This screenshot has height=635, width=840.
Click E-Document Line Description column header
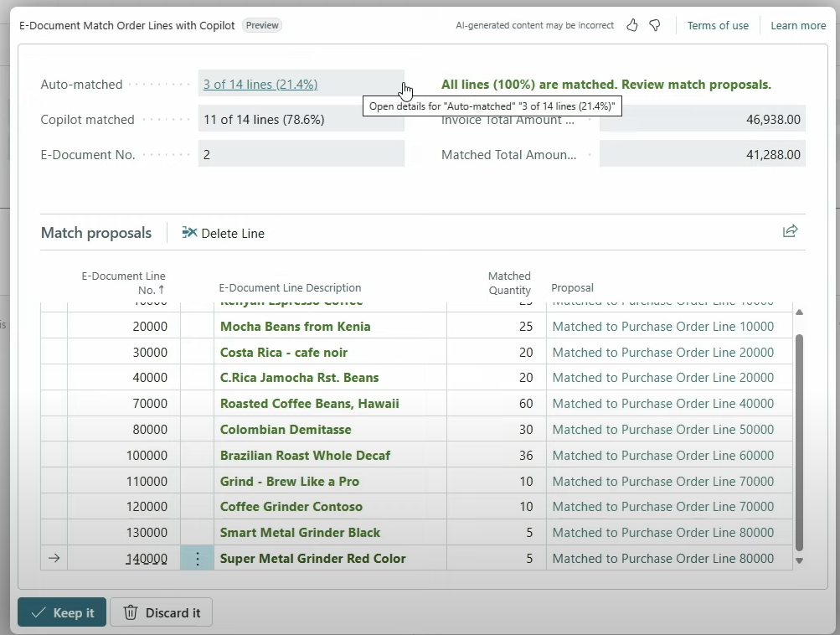290,287
